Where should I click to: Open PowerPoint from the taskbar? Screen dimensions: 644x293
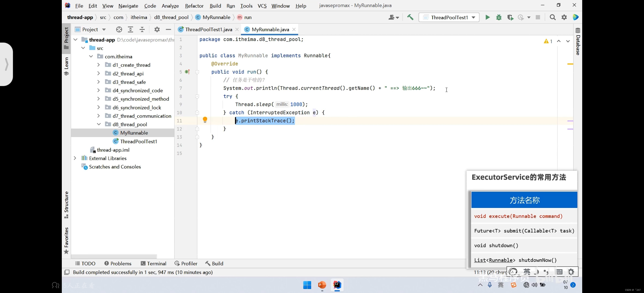322,285
